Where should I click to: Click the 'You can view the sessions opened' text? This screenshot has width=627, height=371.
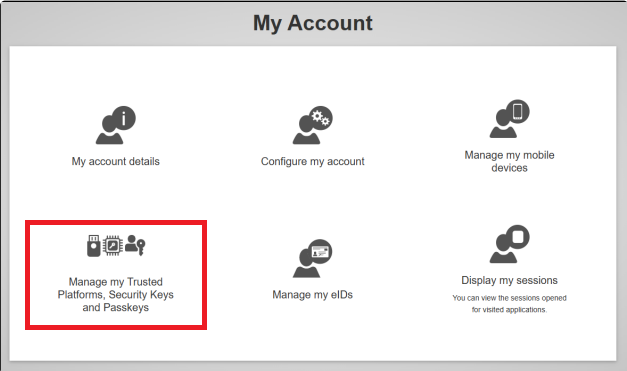click(509, 298)
